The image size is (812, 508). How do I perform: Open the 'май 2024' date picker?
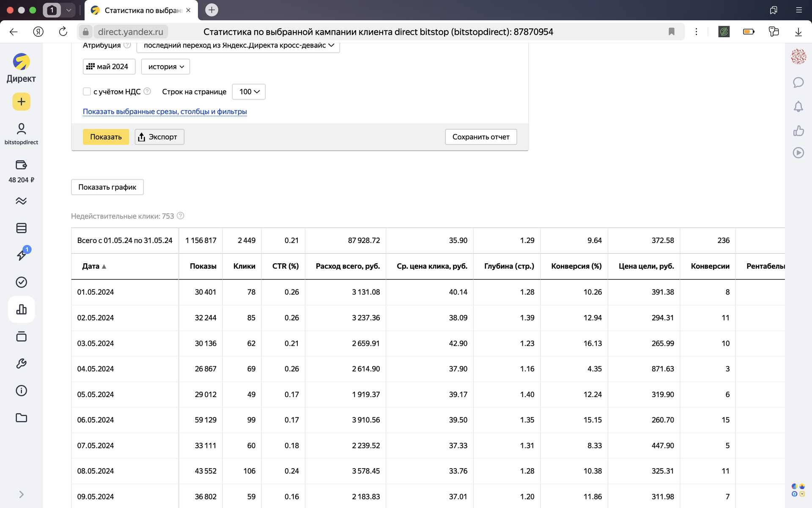pyautogui.click(x=109, y=66)
